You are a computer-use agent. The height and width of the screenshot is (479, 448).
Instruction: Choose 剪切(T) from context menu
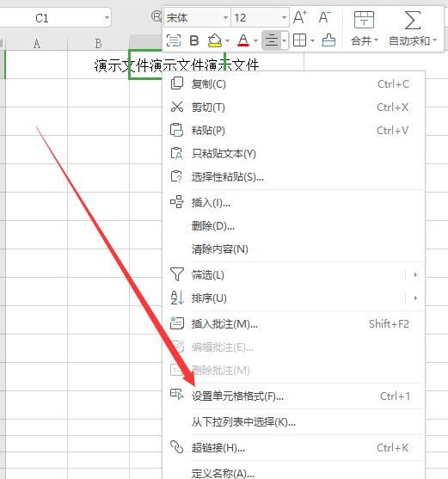[x=293, y=107]
